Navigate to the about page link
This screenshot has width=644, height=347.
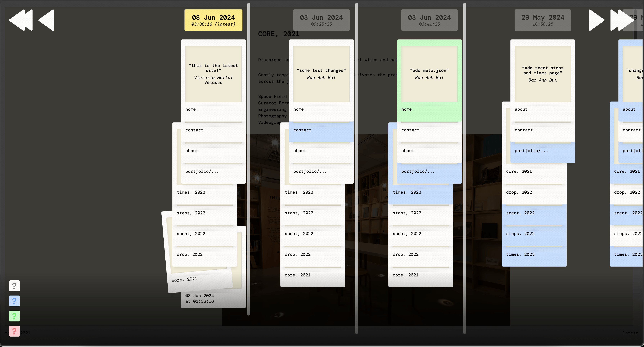point(192,150)
